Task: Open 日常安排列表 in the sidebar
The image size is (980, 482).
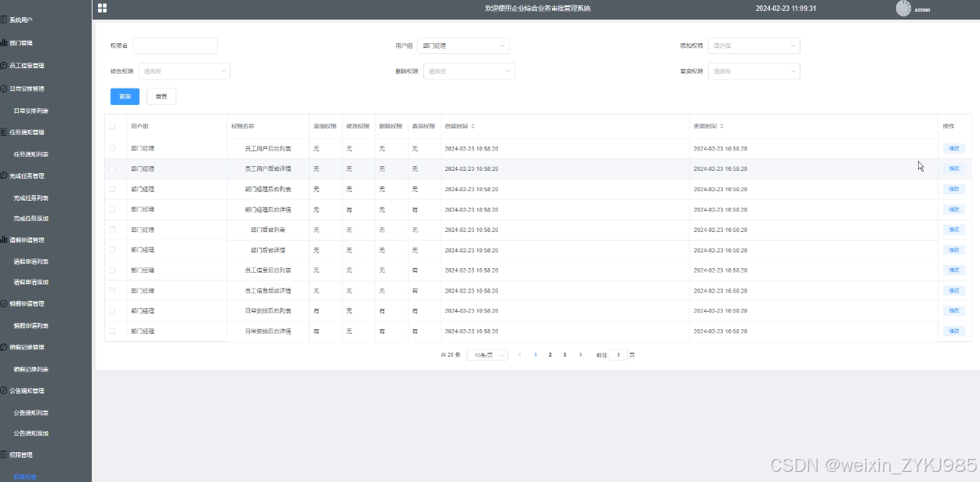Action: (31, 111)
